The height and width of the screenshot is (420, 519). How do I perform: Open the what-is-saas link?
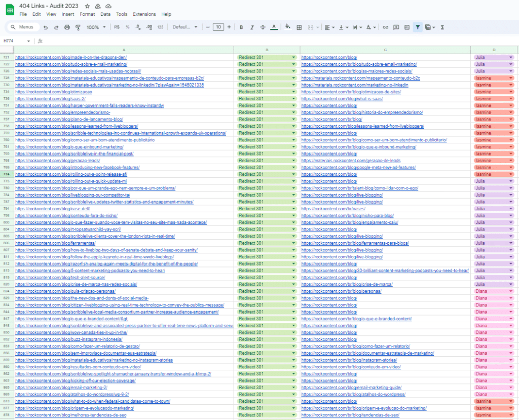(342, 99)
